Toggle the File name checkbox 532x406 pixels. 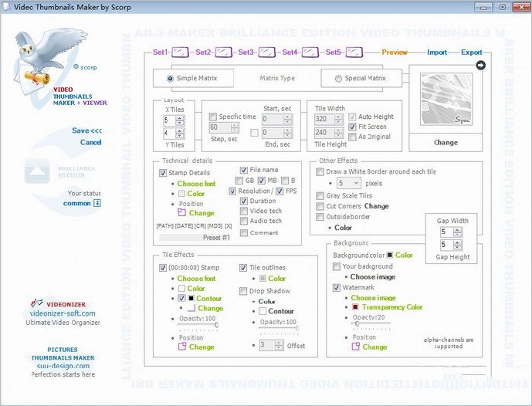tap(243, 170)
